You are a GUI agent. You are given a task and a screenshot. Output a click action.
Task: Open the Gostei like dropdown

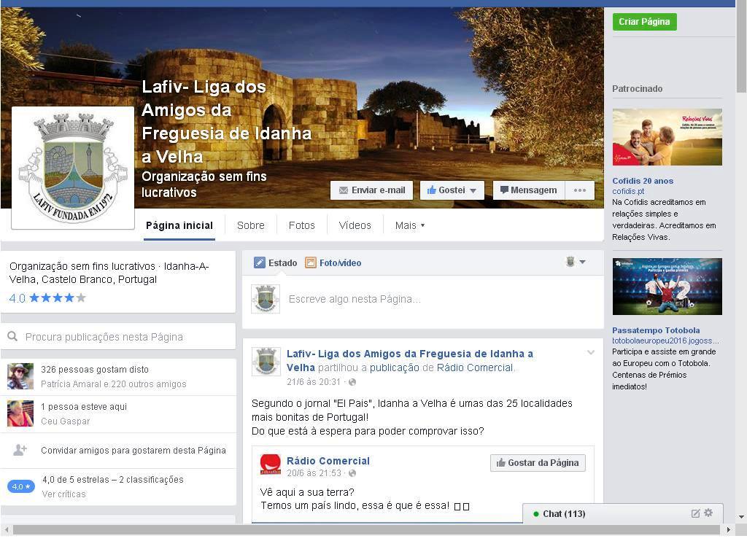coord(452,190)
